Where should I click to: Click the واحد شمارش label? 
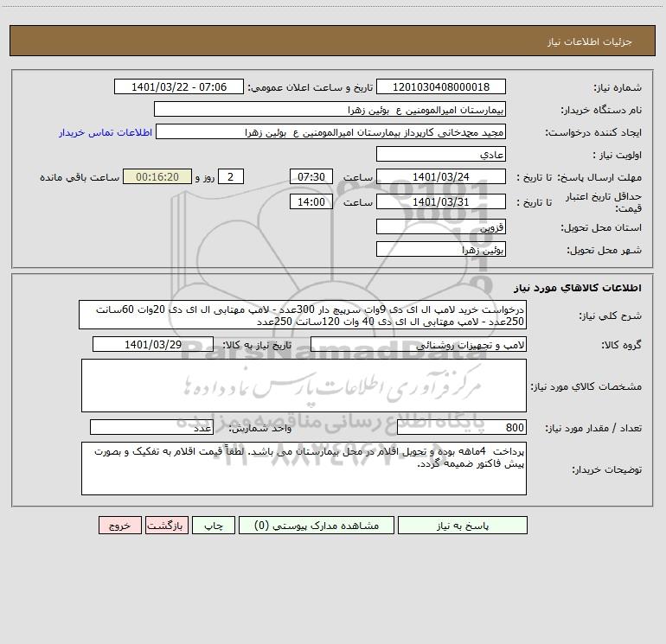click(260, 428)
